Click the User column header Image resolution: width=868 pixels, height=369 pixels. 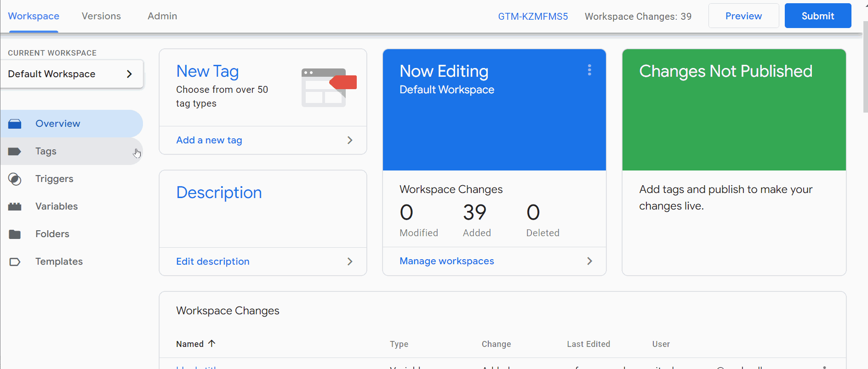coord(661,344)
